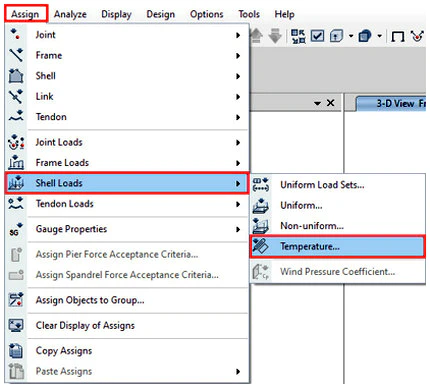This screenshot has height=391, width=430.
Task: Click the checkmark display options toolbar icon
Action: pos(317,36)
